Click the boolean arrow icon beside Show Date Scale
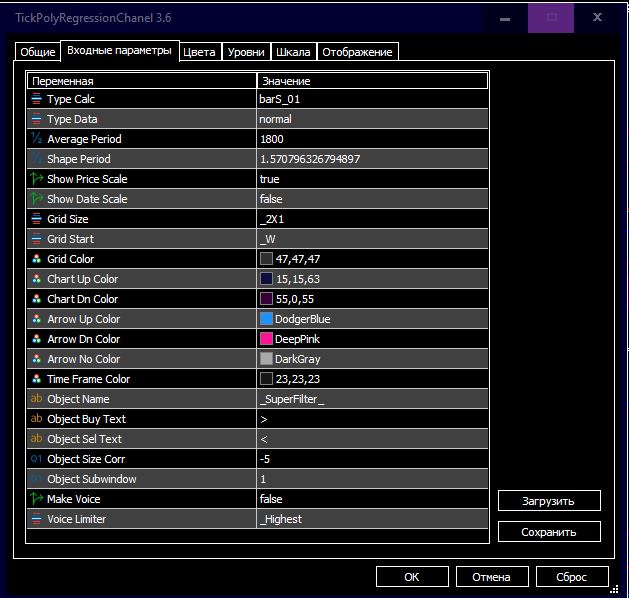This screenshot has width=629, height=598. [x=37, y=199]
